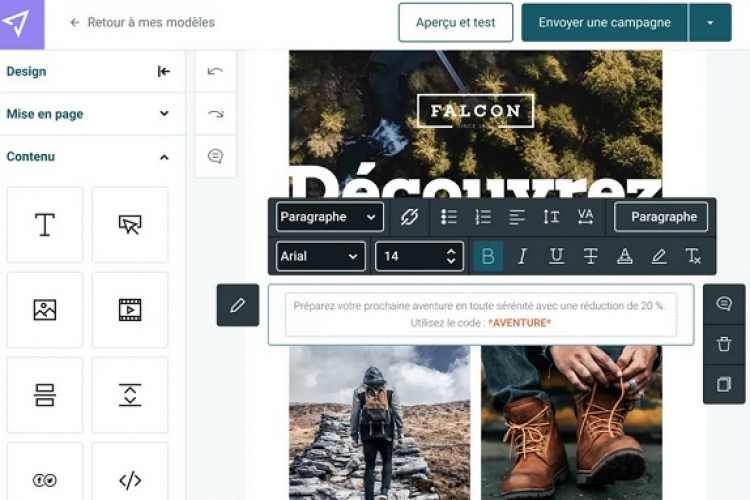This screenshot has width=750, height=500.
Task: Open Aperçu et test preview
Action: tap(455, 22)
